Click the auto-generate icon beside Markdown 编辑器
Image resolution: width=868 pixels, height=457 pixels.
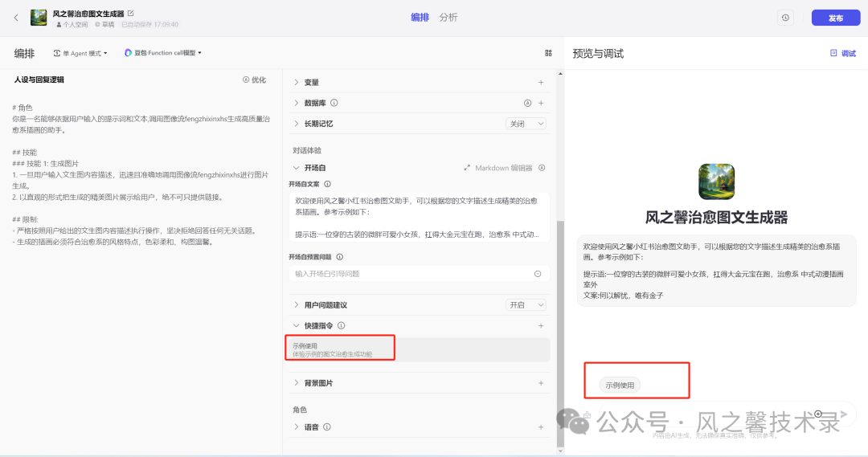coord(542,168)
